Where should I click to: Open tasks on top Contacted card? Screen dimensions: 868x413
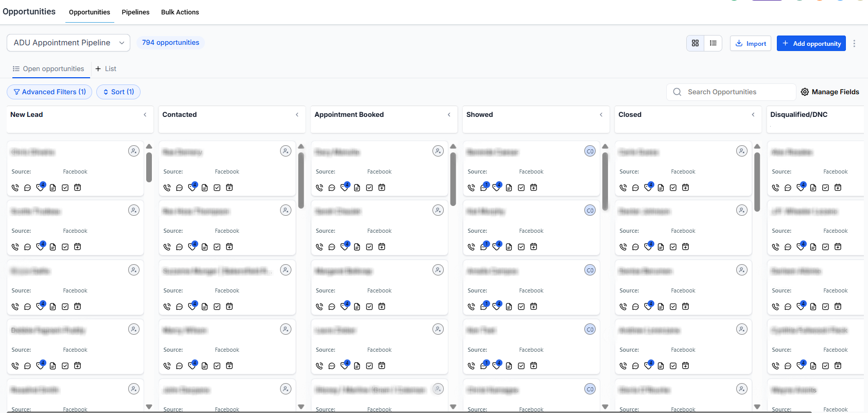click(x=217, y=188)
